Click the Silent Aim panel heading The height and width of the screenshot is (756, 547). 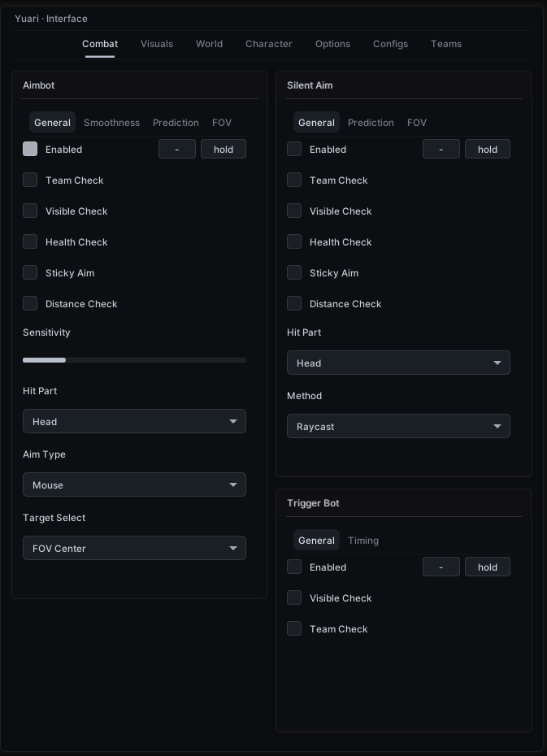pos(310,85)
